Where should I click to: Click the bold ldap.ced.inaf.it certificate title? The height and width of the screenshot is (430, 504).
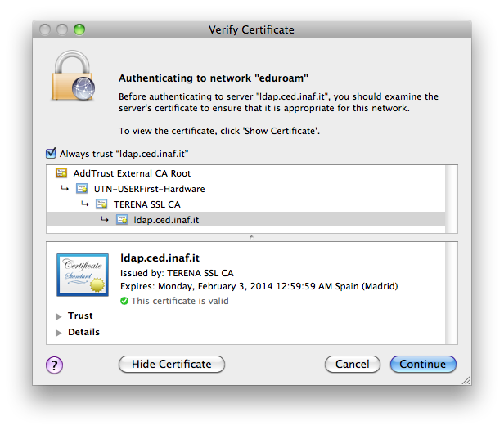[160, 258]
